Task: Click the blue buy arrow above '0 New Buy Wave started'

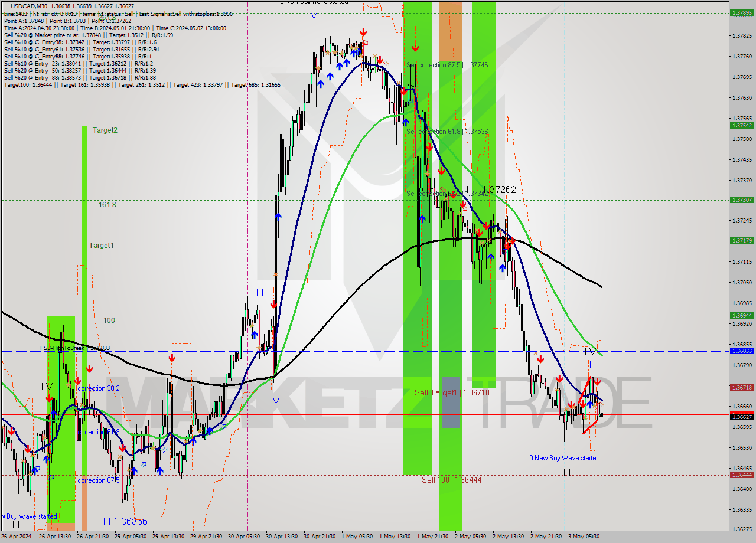Action: click(590, 403)
